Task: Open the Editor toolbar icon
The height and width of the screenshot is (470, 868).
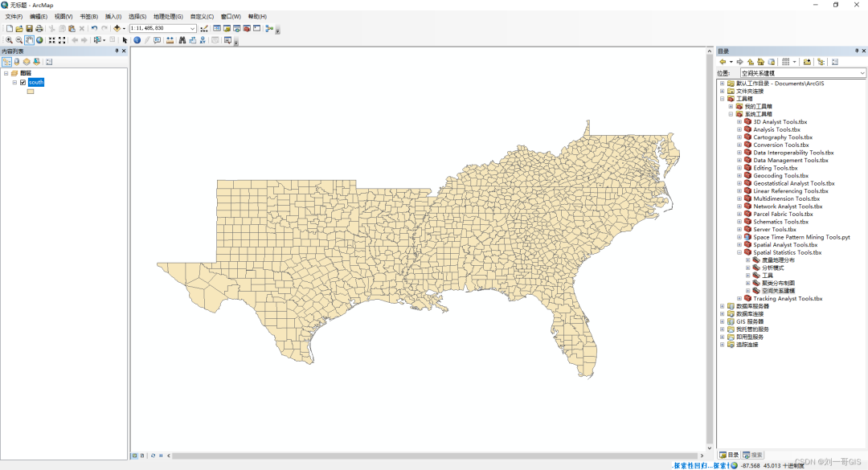Action: [x=204, y=29]
